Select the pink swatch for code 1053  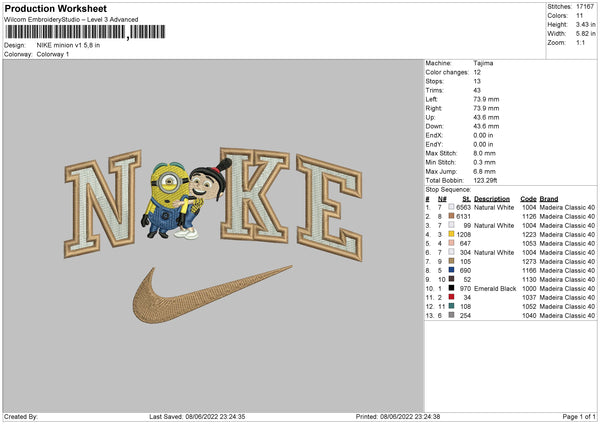coord(452,243)
